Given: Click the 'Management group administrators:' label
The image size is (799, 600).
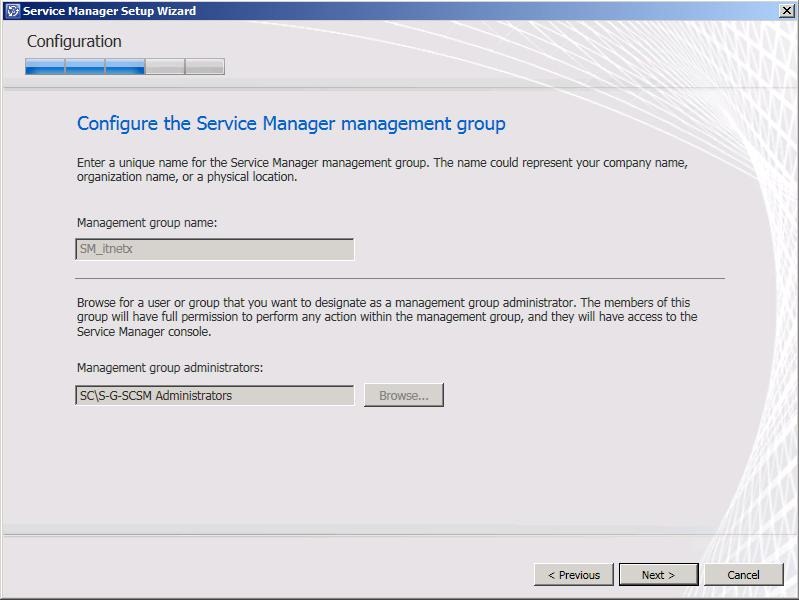Looking at the screenshot, I should pos(169,368).
